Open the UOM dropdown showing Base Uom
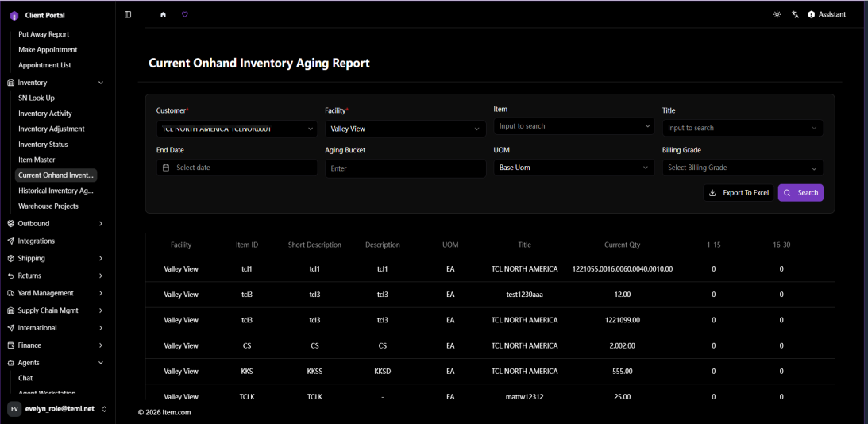 pyautogui.click(x=574, y=168)
